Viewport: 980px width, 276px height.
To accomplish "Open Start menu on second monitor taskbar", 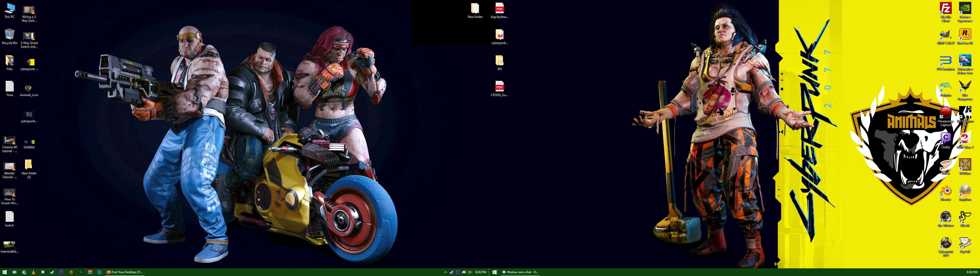I will point(495,272).
